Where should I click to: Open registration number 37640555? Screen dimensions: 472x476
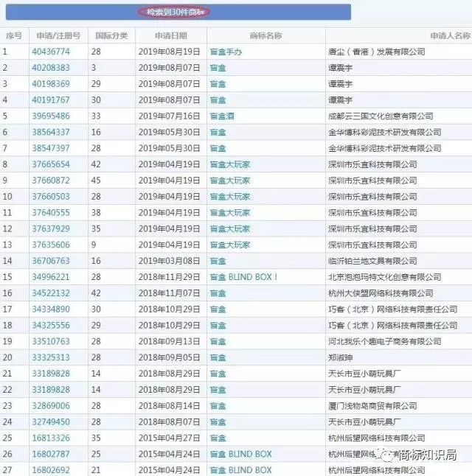click(51, 212)
